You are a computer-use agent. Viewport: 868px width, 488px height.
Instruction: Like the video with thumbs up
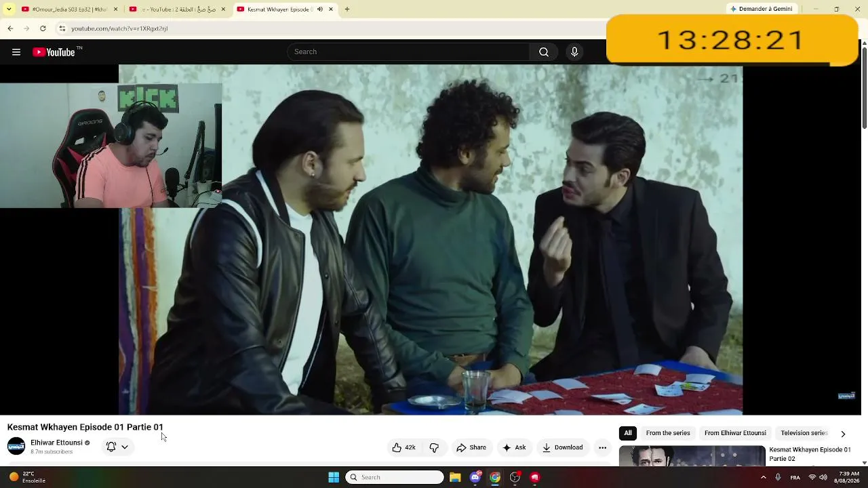pyautogui.click(x=403, y=447)
